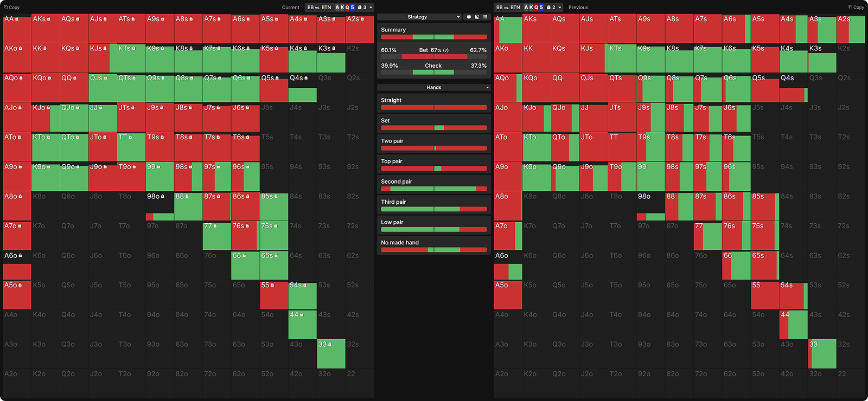Image resolution: width=868 pixels, height=401 pixels.
Task: Click the lock icon in the Current selector
Action: tap(359, 8)
